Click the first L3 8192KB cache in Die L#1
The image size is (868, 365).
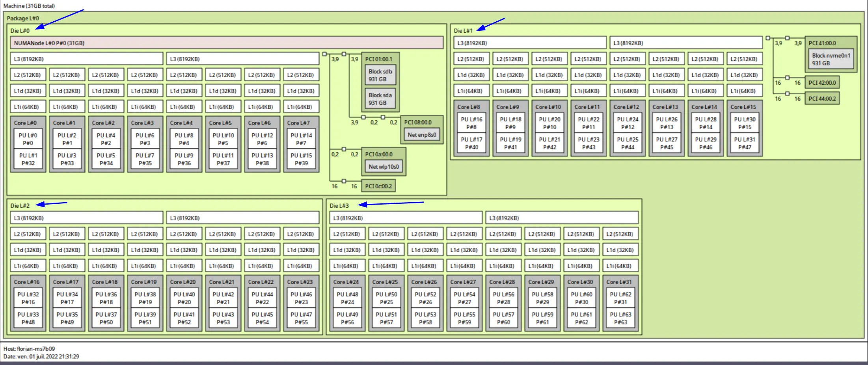[529, 42]
